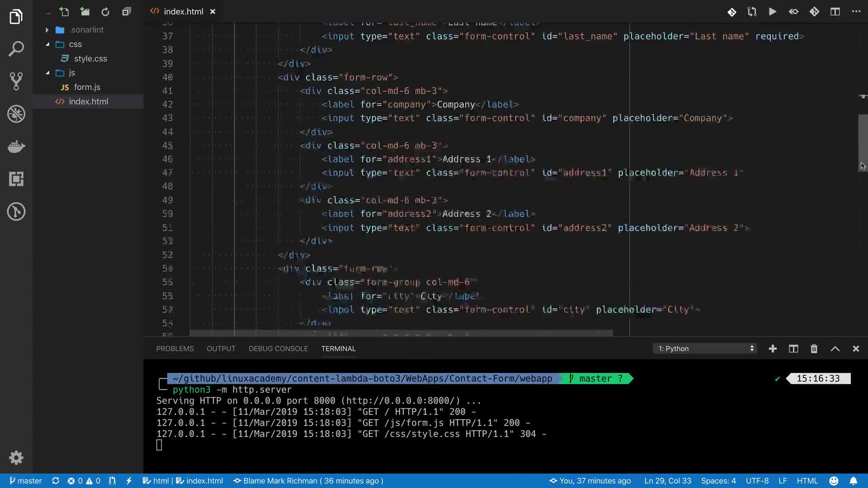Switch to the PROBLEMS tab
The height and width of the screenshot is (488, 868).
click(x=175, y=348)
